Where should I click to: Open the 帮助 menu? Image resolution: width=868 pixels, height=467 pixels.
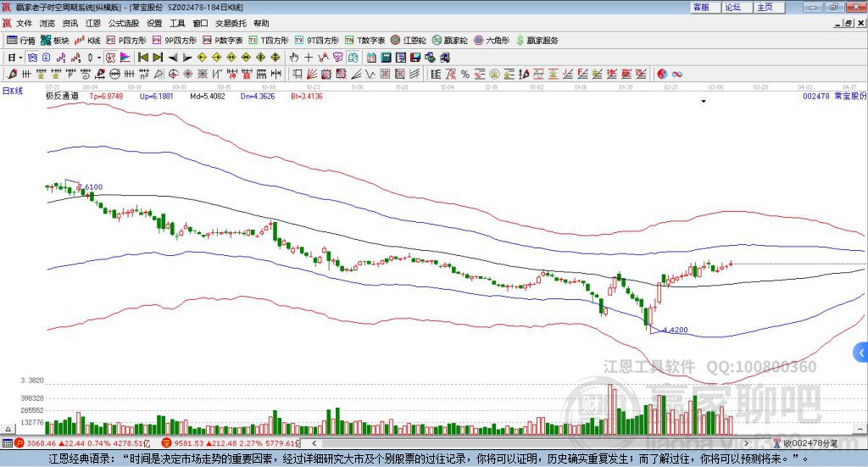[261, 23]
